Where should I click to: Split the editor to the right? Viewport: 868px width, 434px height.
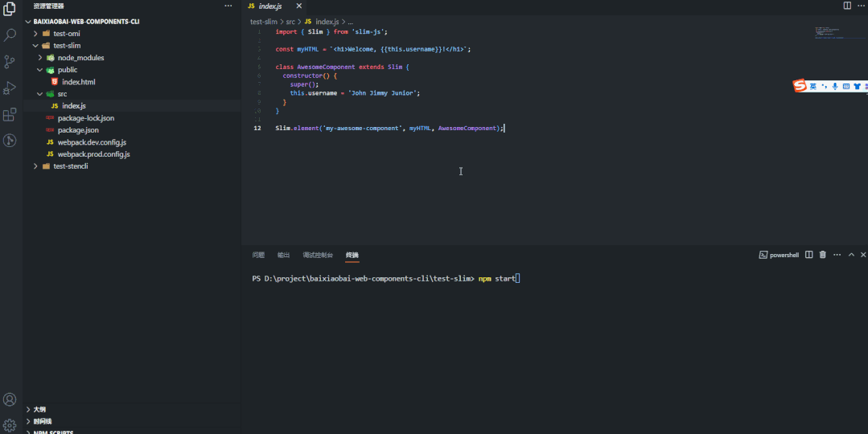[847, 6]
